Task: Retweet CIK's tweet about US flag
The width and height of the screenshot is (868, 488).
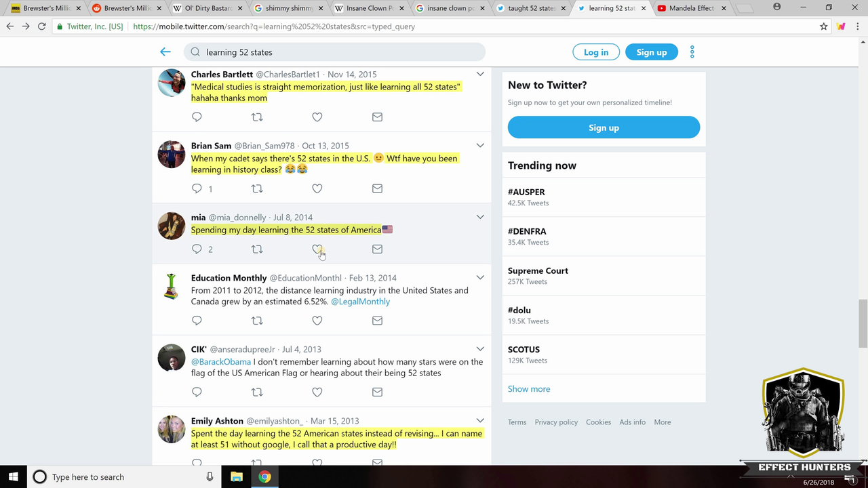Action: click(257, 392)
